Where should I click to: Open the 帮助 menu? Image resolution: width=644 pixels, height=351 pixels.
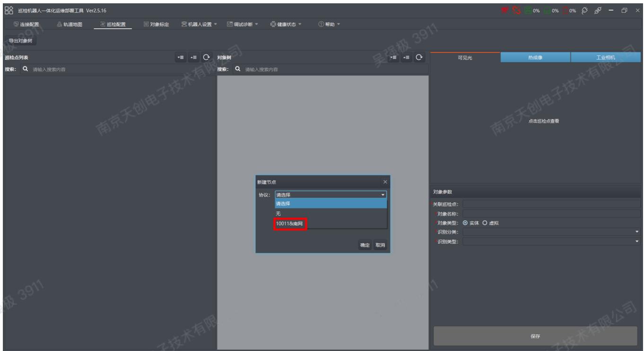pos(330,25)
